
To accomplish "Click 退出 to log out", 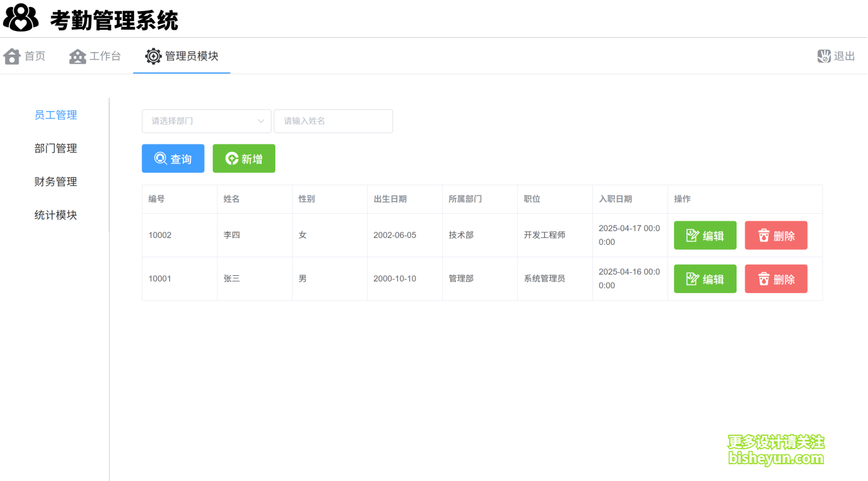I will [x=836, y=56].
